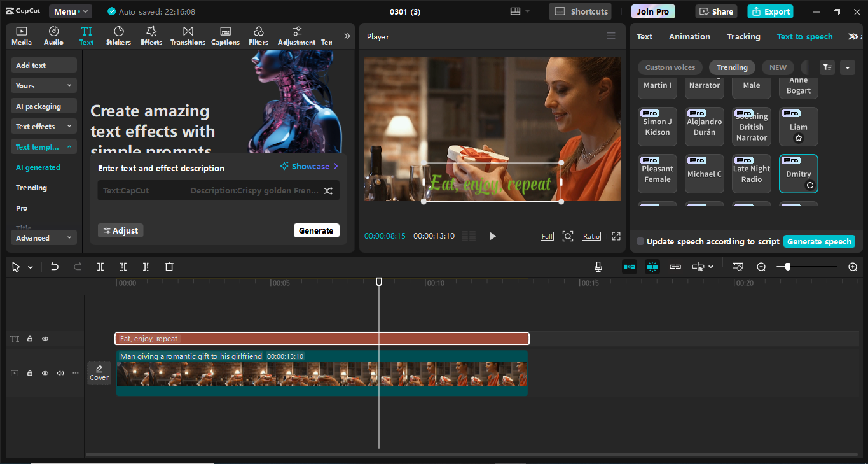This screenshot has width=868, height=464.
Task: Hide the text track with eye icon
Action: [45, 339]
